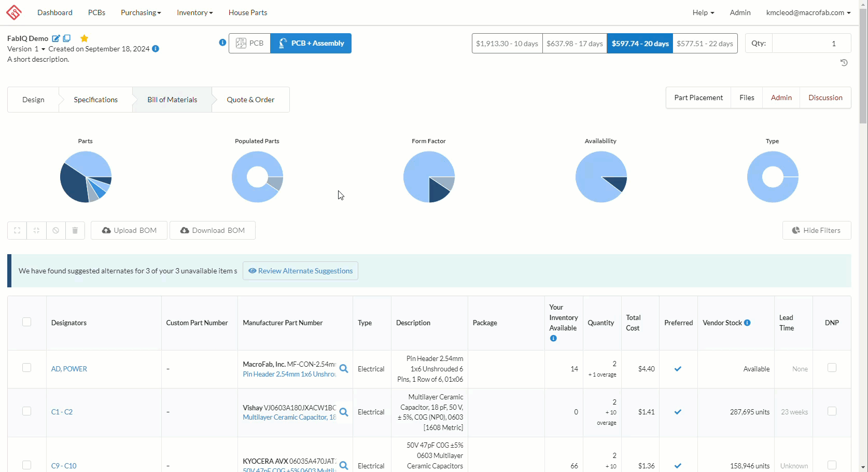Choose $577.51 - 22 days pricing

(705, 44)
